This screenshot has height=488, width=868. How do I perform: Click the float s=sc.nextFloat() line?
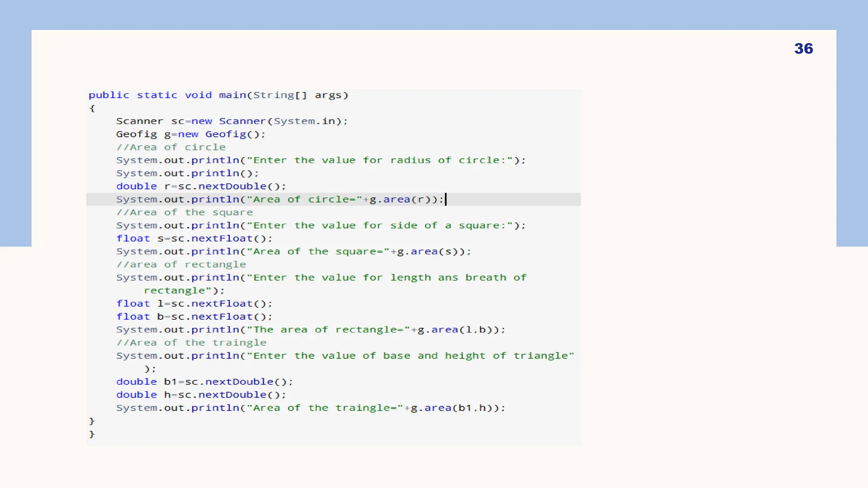[x=194, y=238]
